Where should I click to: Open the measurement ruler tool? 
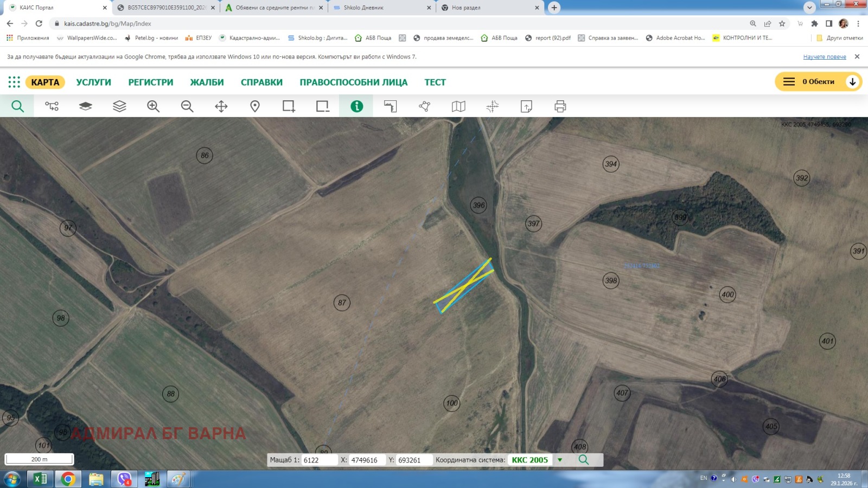pos(390,106)
